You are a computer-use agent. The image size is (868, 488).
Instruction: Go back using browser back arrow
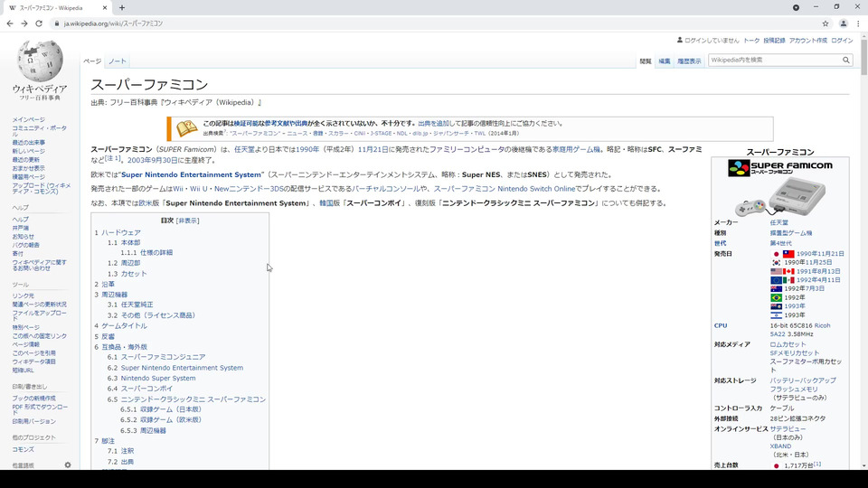pos(10,23)
